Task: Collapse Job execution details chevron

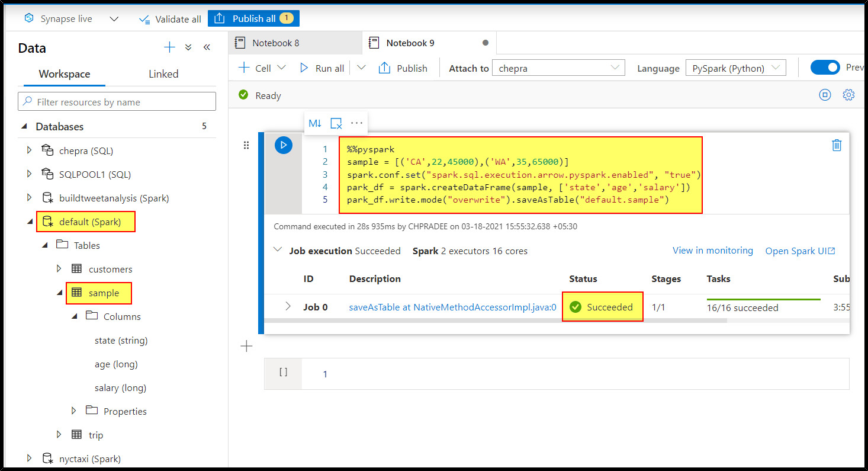Action: pyautogui.click(x=278, y=250)
